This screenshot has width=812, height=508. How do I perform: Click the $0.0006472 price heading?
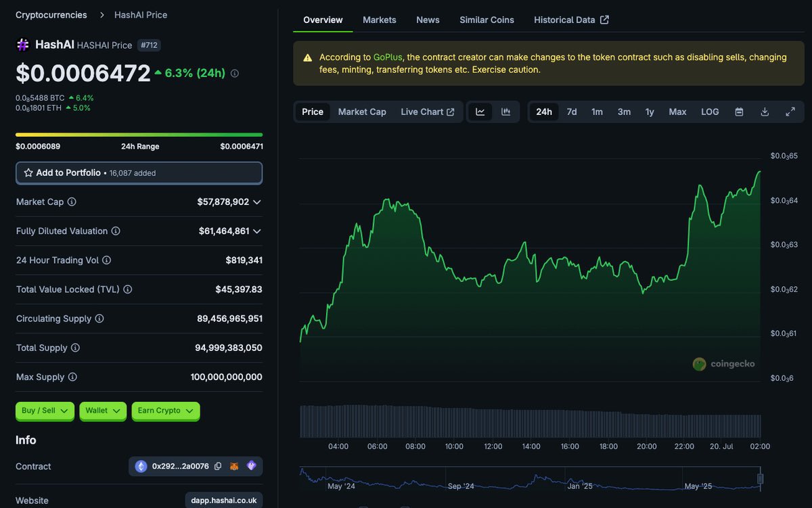83,73
